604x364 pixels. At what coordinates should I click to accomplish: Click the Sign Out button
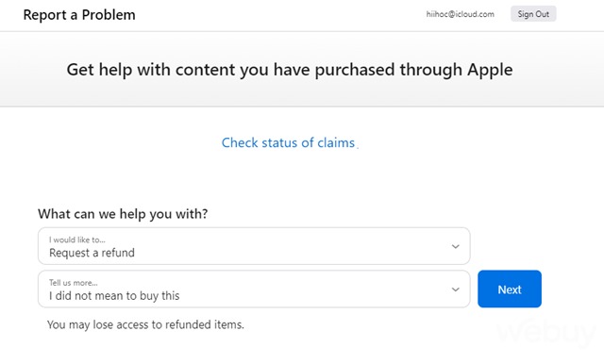pyautogui.click(x=533, y=14)
